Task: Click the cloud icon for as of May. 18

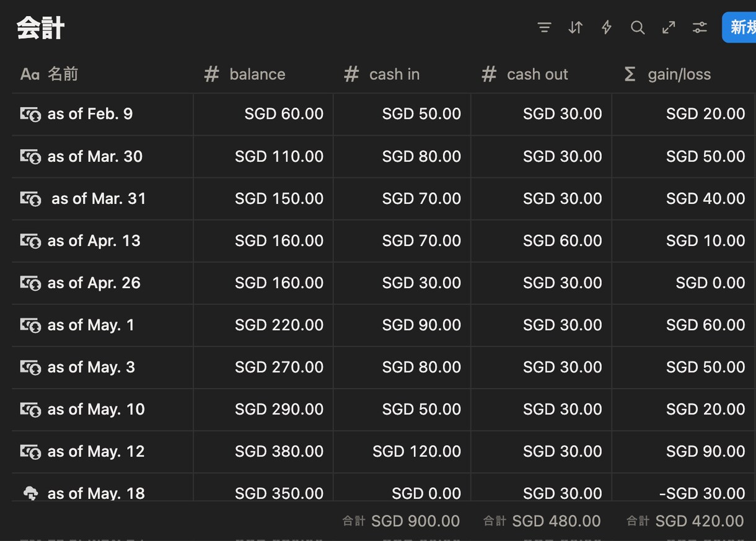Action: point(30,493)
